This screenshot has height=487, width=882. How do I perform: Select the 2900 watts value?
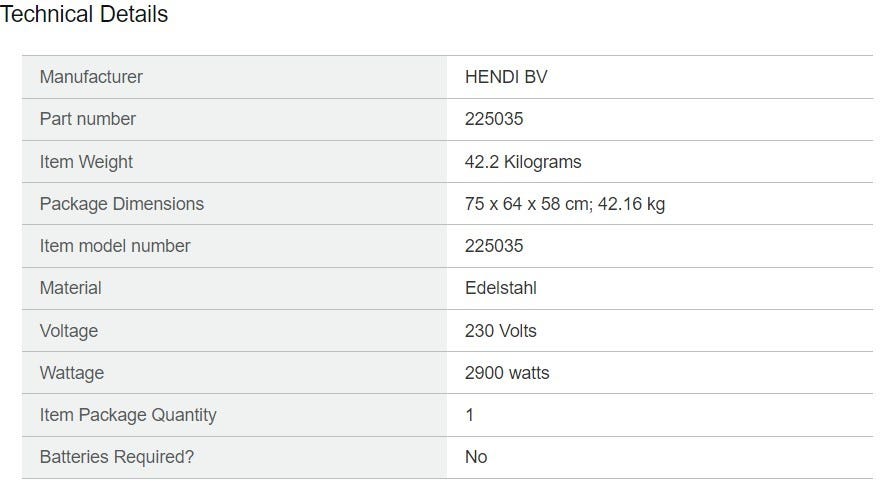[507, 373]
